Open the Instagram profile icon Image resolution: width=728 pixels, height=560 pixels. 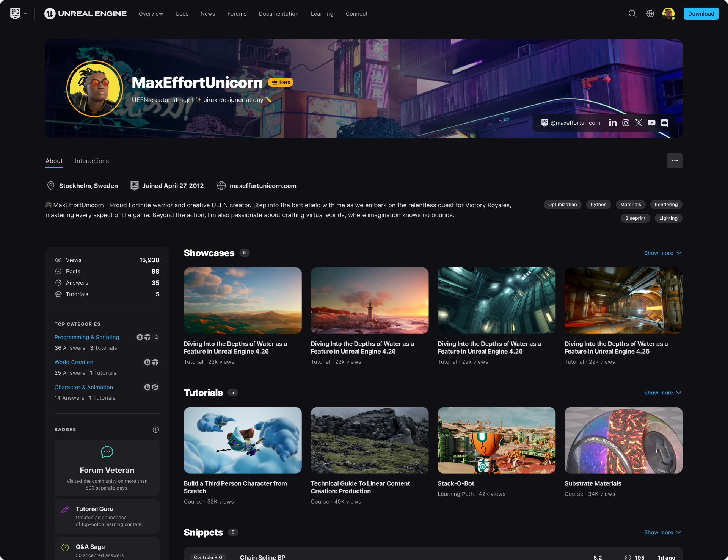626,123
